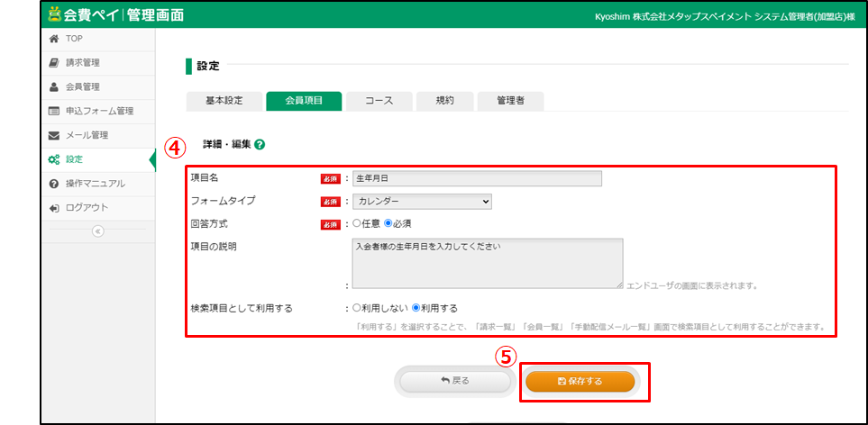Click the ログアウト logout icon

54,208
